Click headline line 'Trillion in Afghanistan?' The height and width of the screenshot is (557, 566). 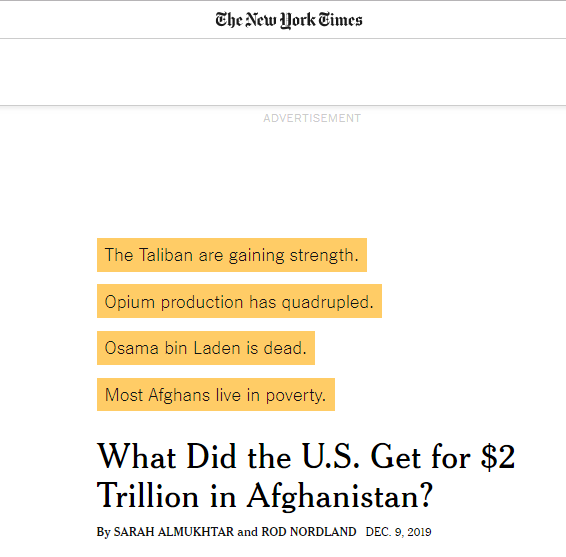[265, 496]
